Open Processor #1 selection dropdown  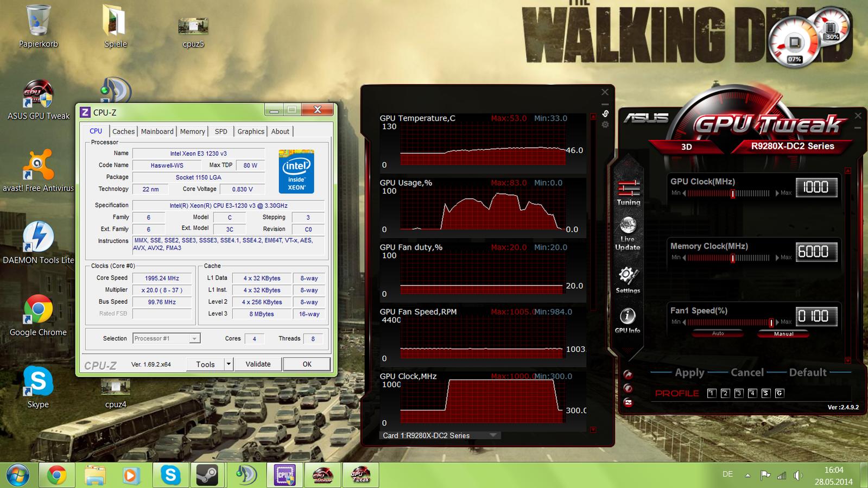point(167,338)
